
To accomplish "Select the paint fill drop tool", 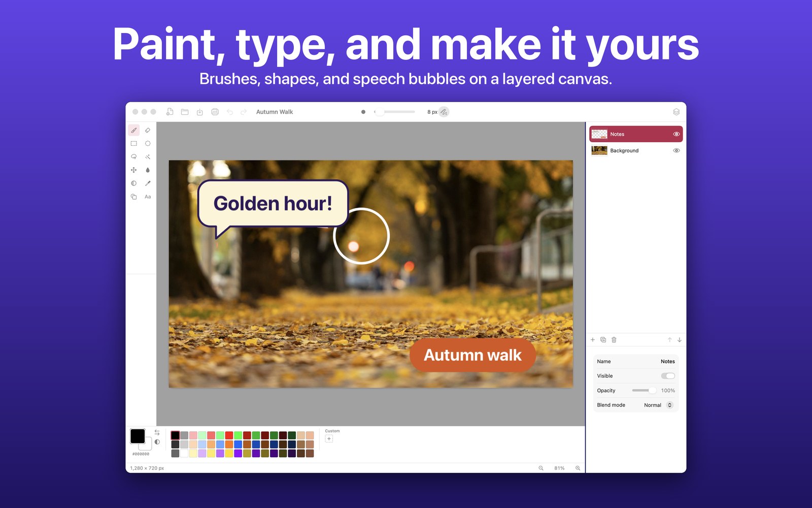I will pos(148,170).
